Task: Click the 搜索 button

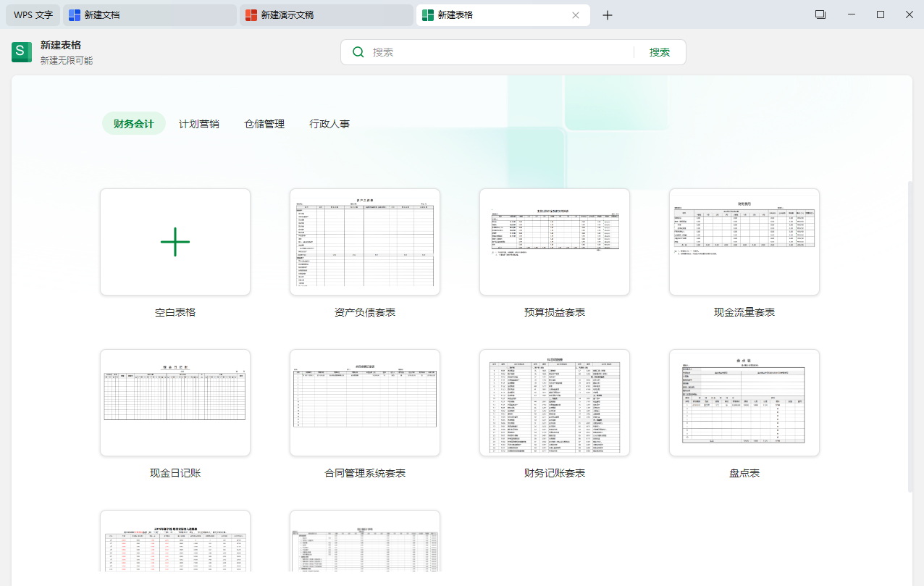Action: coord(660,52)
